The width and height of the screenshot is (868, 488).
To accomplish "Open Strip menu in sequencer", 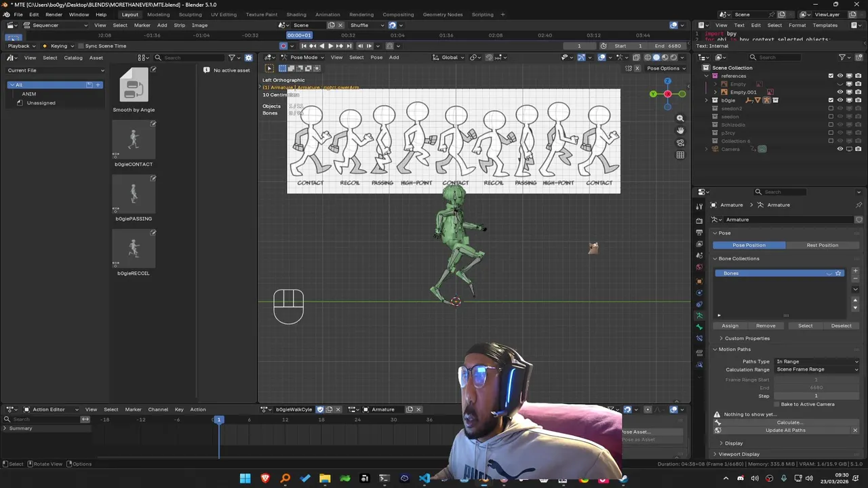I will coord(179,25).
